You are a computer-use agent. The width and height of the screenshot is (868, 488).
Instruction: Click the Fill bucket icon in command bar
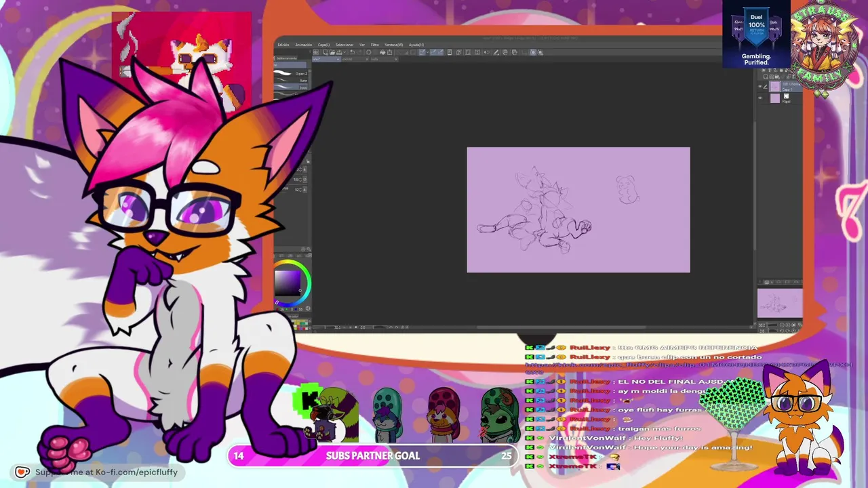point(382,52)
